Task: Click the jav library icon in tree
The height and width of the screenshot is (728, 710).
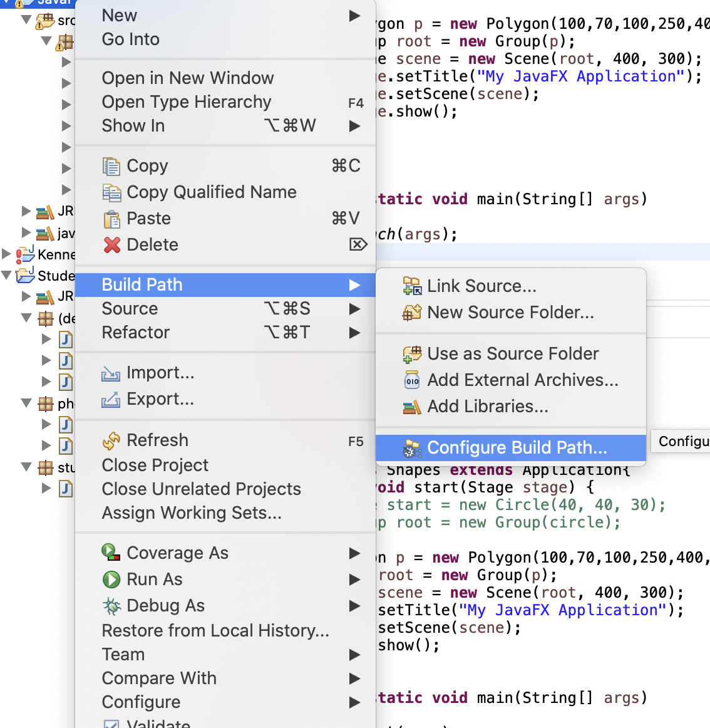Action: [45, 233]
